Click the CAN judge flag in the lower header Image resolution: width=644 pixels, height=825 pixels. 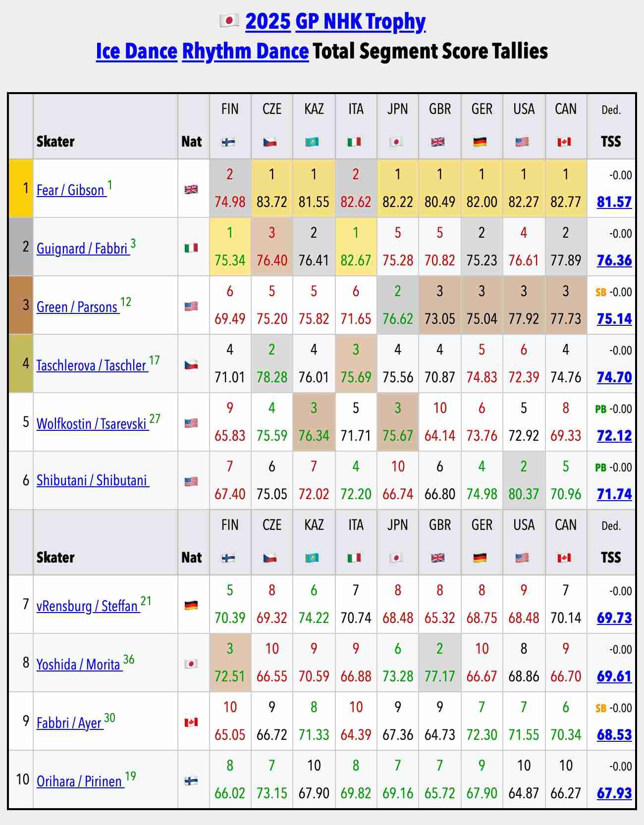(564, 558)
